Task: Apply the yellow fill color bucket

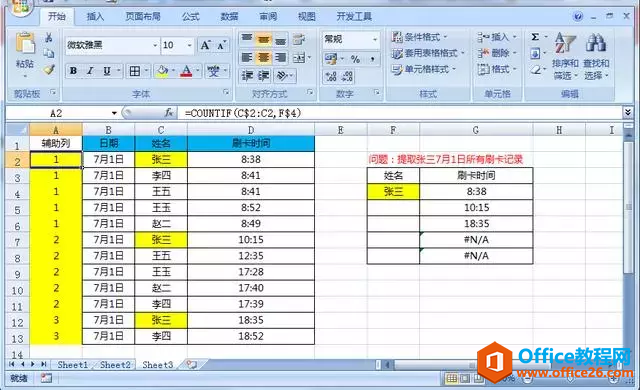Action: coord(162,71)
